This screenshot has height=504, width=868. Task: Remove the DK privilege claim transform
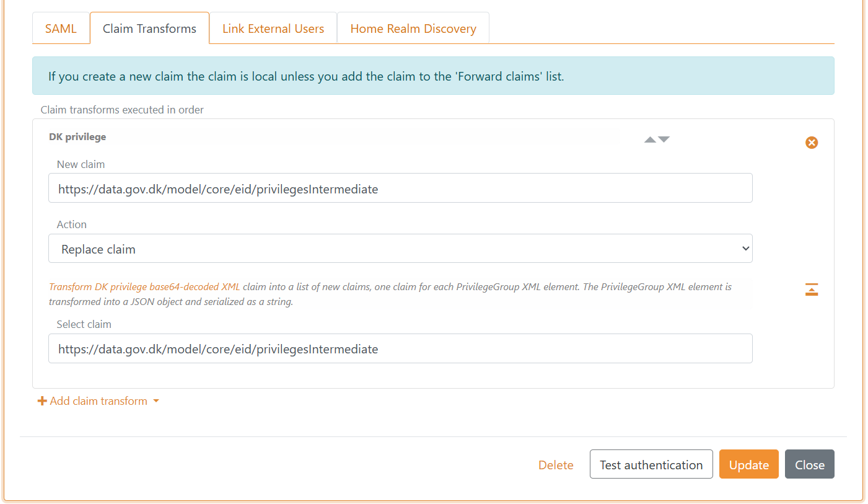tap(812, 143)
